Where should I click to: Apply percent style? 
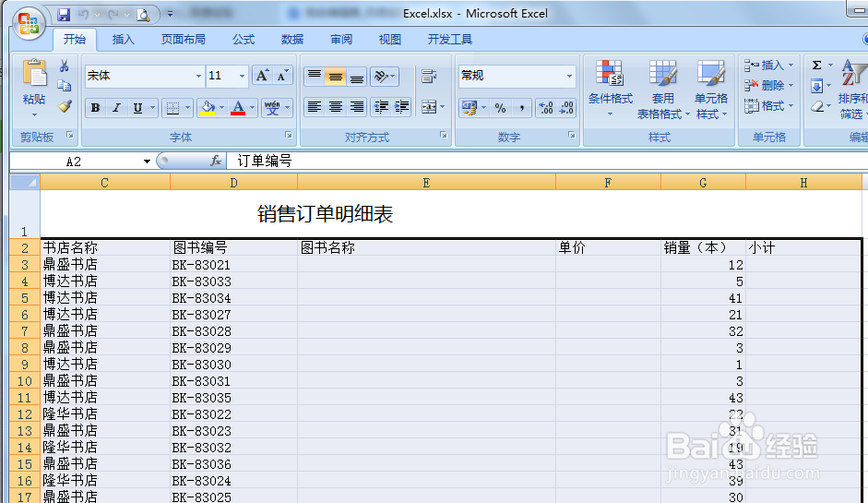pyautogui.click(x=501, y=107)
